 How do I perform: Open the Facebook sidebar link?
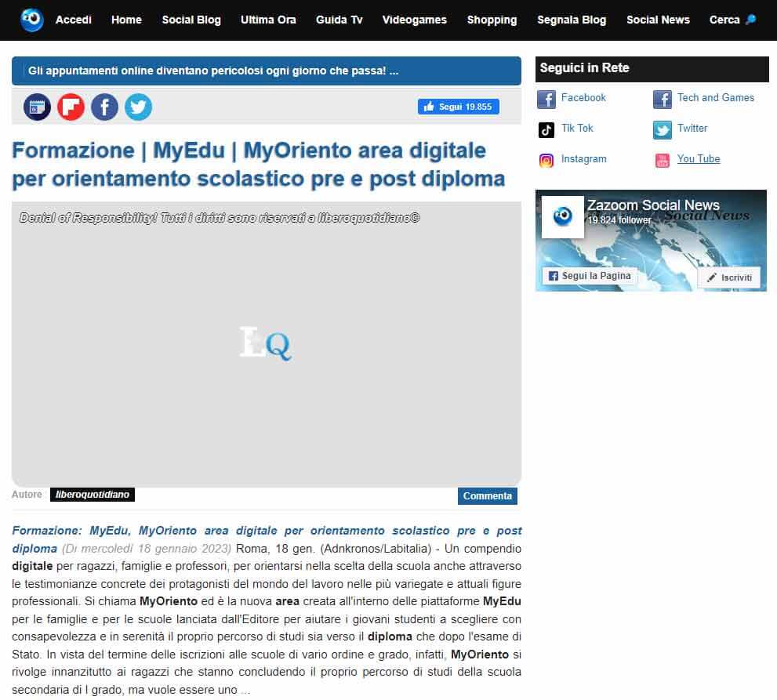tap(583, 98)
